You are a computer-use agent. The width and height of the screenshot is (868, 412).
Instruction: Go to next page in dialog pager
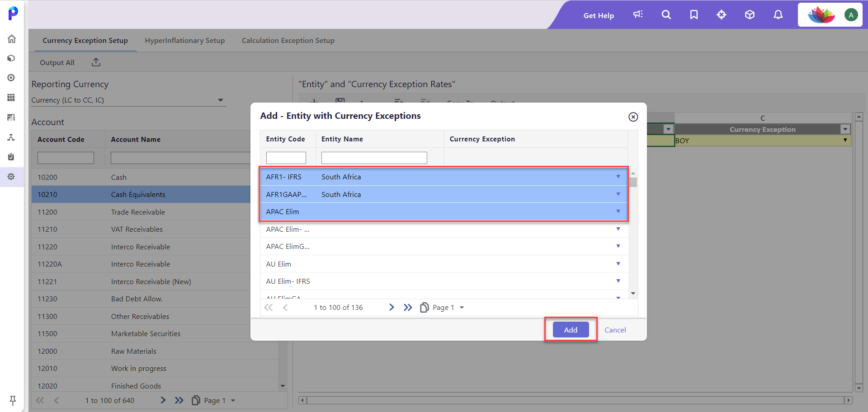[392, 307]
